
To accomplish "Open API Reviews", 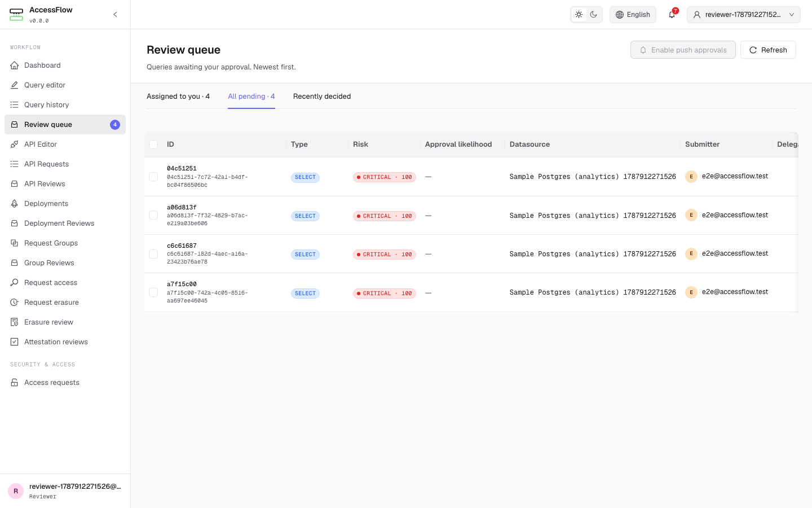I will pos(65,184).
